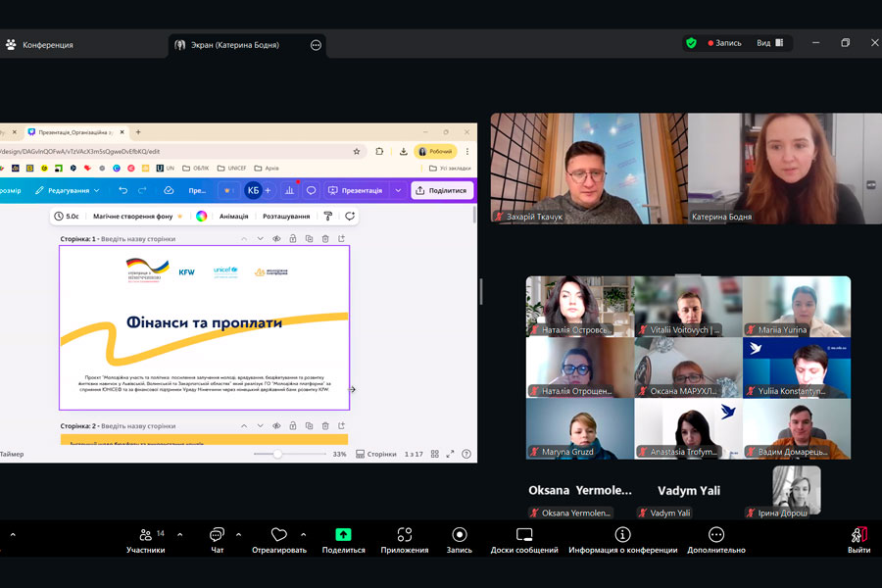Click Магічне створення фону

pos(138,216)
